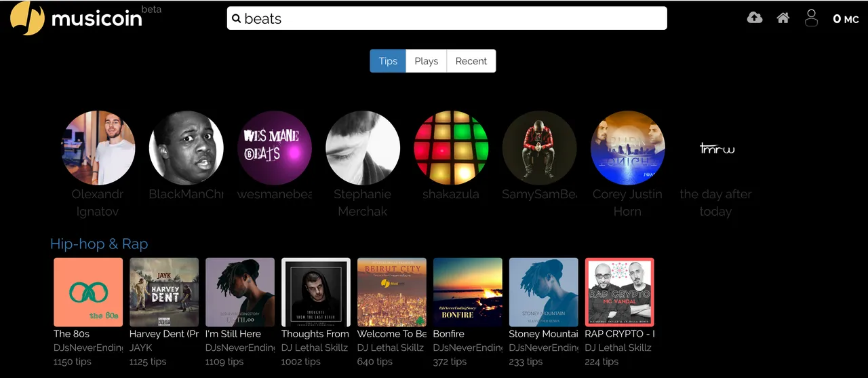Open the 0 MC balance
The height and width of the screenshot is (378, 868).
pos(846,19)
